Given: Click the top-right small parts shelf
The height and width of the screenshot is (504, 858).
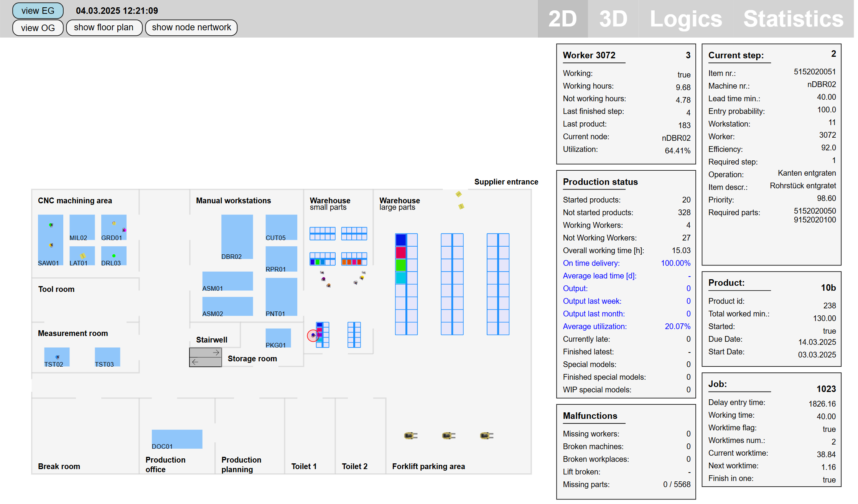Looking at the screenshot, I should 354,234.
